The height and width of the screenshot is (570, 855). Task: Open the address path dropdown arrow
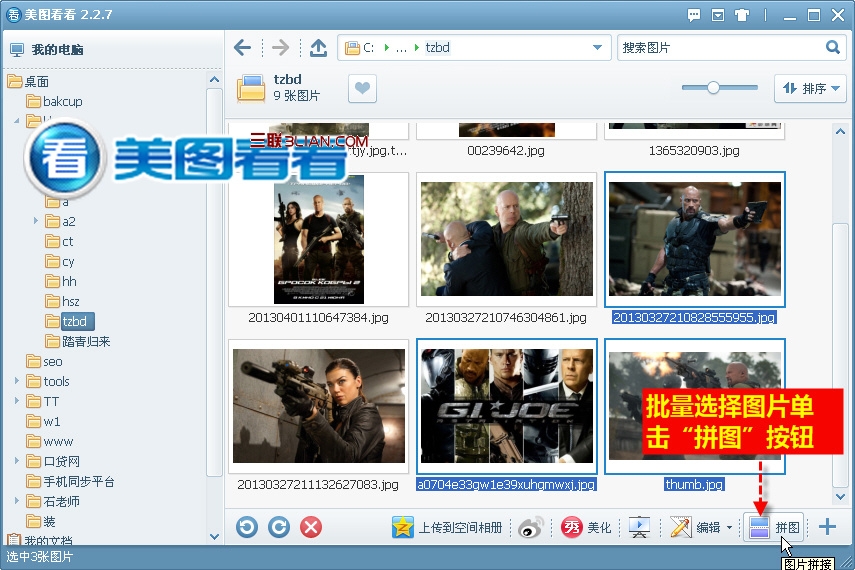(597, 47)
